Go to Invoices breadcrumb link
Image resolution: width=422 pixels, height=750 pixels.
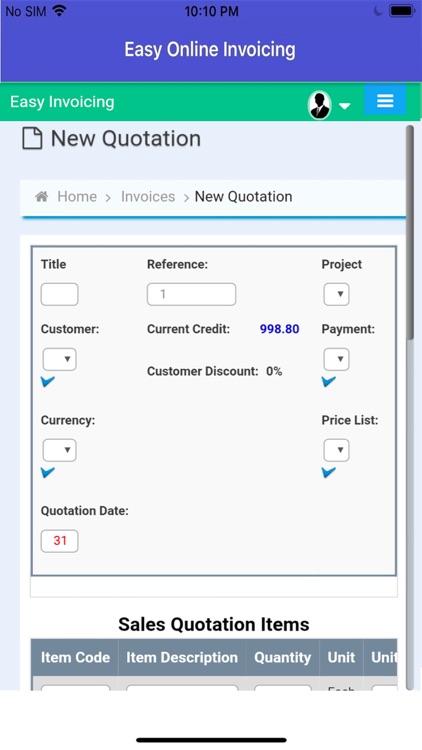(148, 196)
